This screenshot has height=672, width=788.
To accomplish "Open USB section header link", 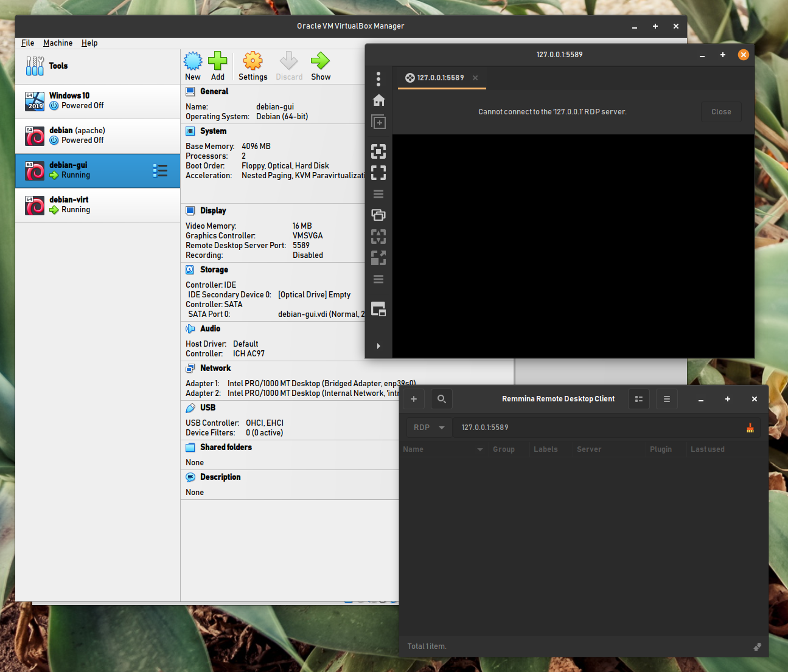I will [208, 408].
